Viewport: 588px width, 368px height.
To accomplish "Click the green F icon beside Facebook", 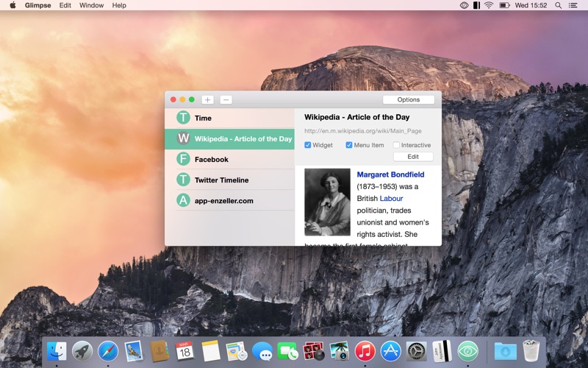I will click(x=183, y=159).
